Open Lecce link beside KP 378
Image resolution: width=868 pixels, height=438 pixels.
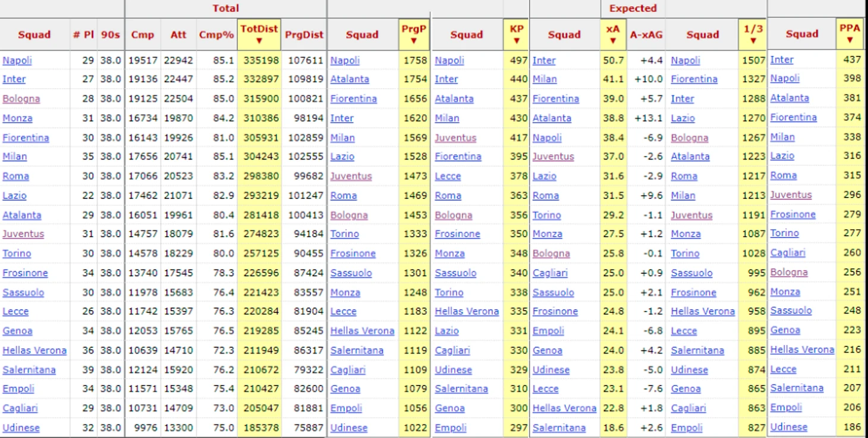click(448, 176)
